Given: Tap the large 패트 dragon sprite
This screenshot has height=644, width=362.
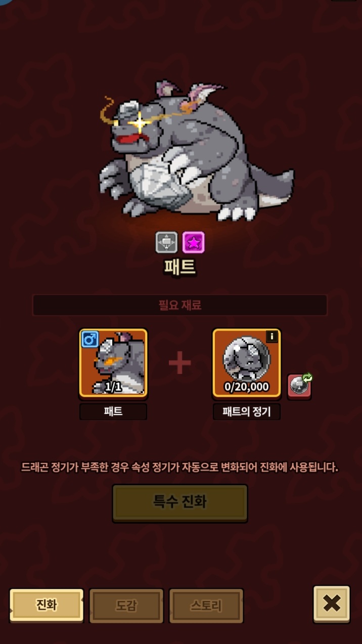Looking at the screenshot, I should pyautogui.click(x=196, y=151).
